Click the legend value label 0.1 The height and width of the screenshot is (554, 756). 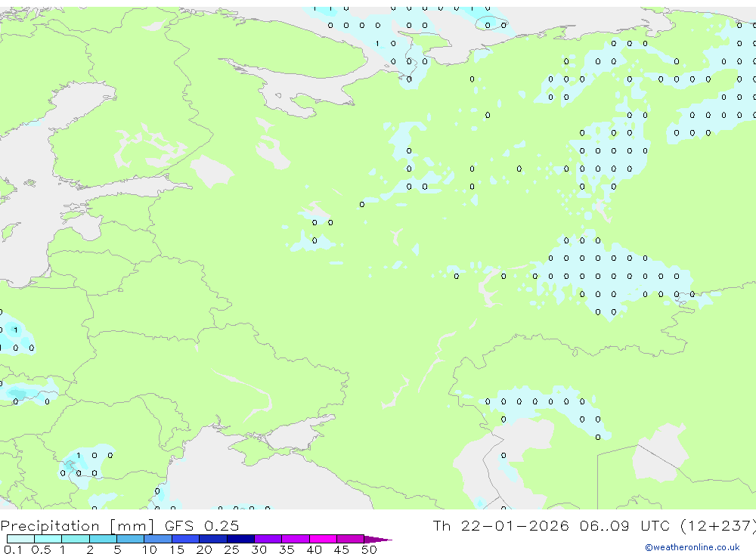coord(13,549)
